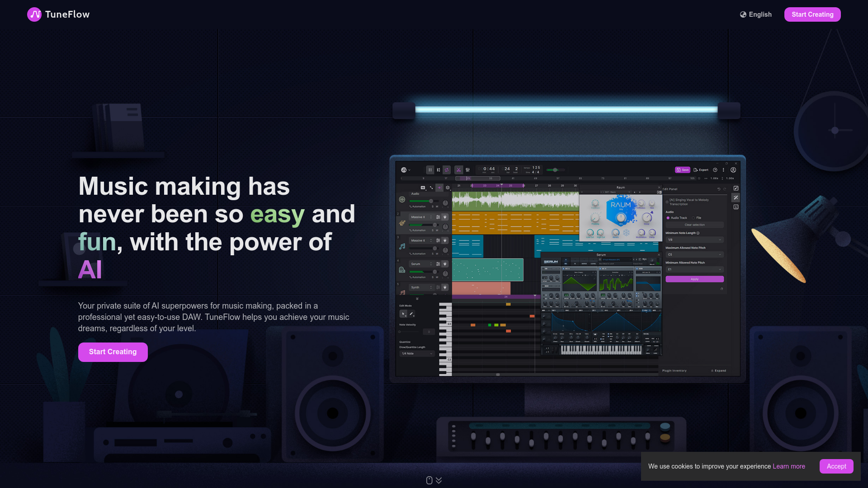Click the Export icon in DAW toolbar
The image size is (868, 488).
coord(701,170)
